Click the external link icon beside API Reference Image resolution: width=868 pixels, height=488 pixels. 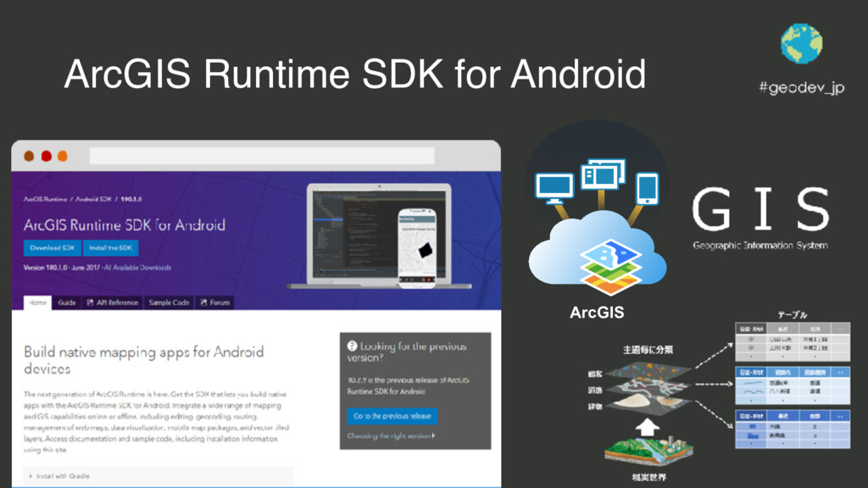pyautogui.click(x=90, y=302)
